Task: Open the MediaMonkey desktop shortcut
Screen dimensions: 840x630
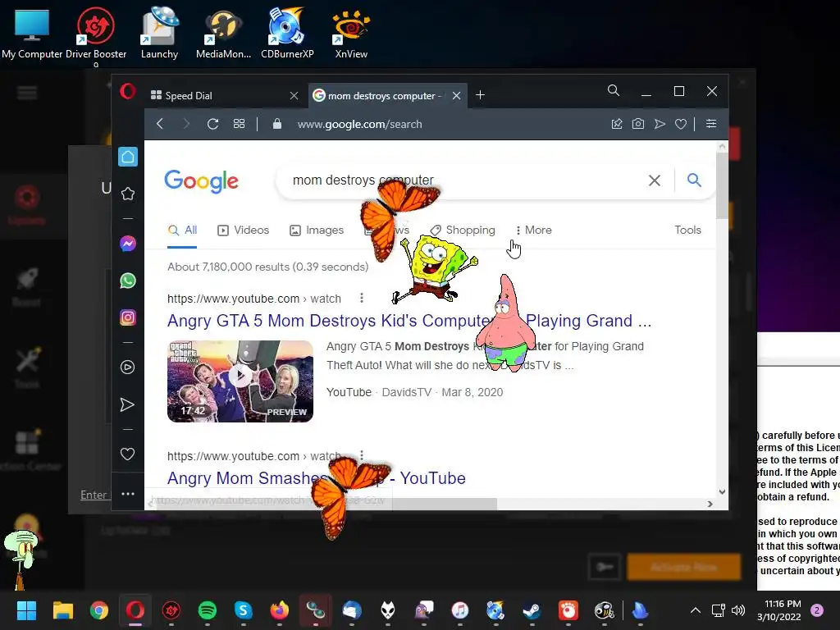Action: 223,33
